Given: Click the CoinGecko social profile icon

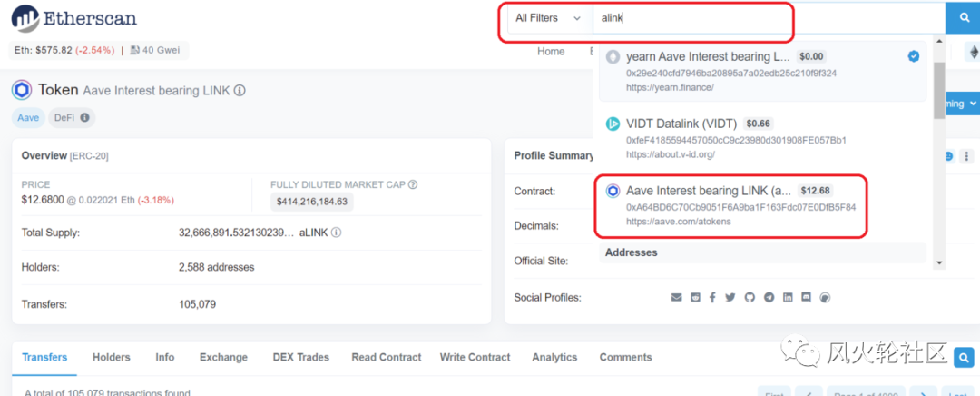Looking at the screenshot, I should (826, 297).
